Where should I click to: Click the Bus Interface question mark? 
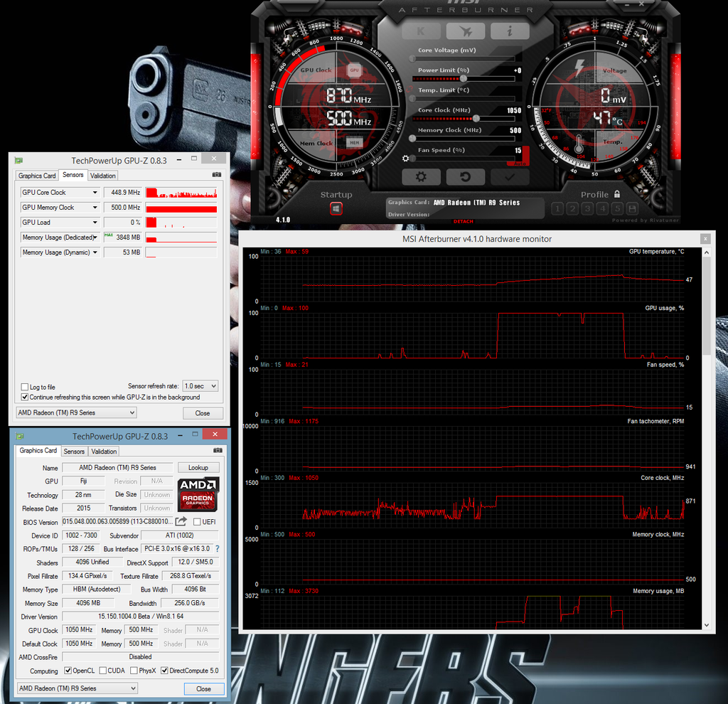pyautogui.click(x=217, y=549)
